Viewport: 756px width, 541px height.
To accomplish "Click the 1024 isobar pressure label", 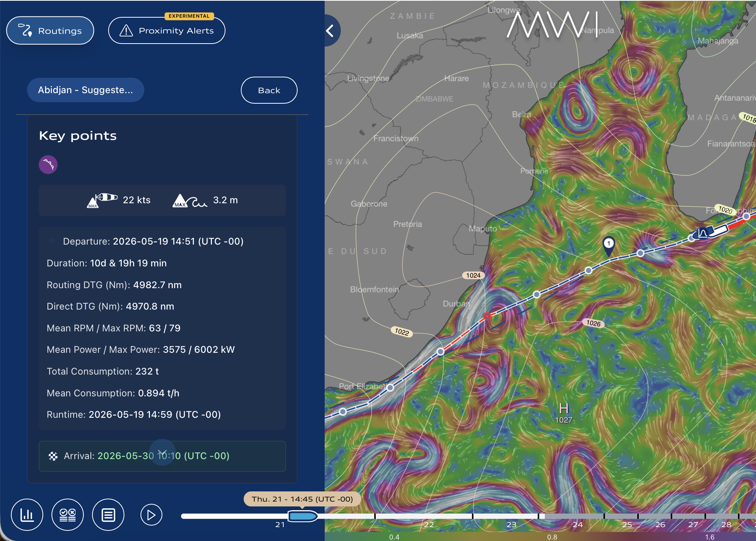I will [473, 275].
